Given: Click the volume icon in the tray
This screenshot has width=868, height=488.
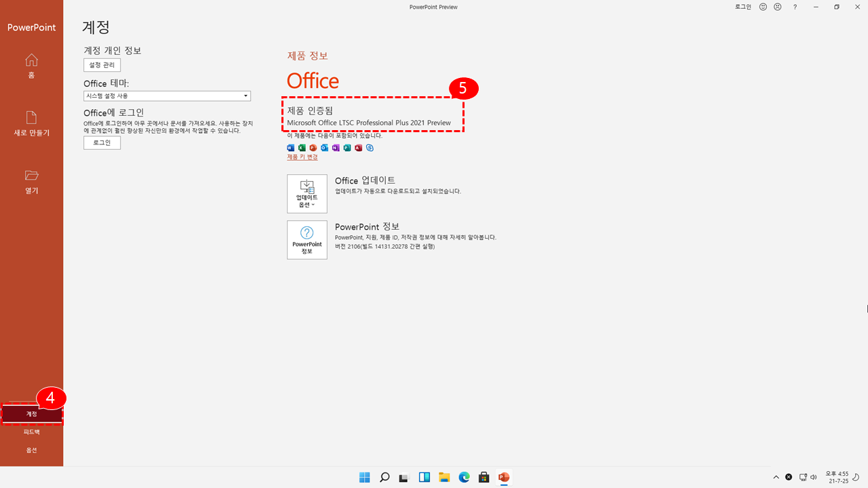Looking at the screenshot, I should [814, 477].
